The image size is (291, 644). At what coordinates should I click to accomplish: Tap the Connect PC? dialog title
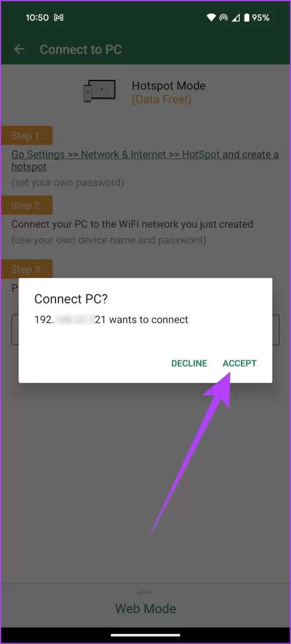pyautogui.click(x=70, y=299)
